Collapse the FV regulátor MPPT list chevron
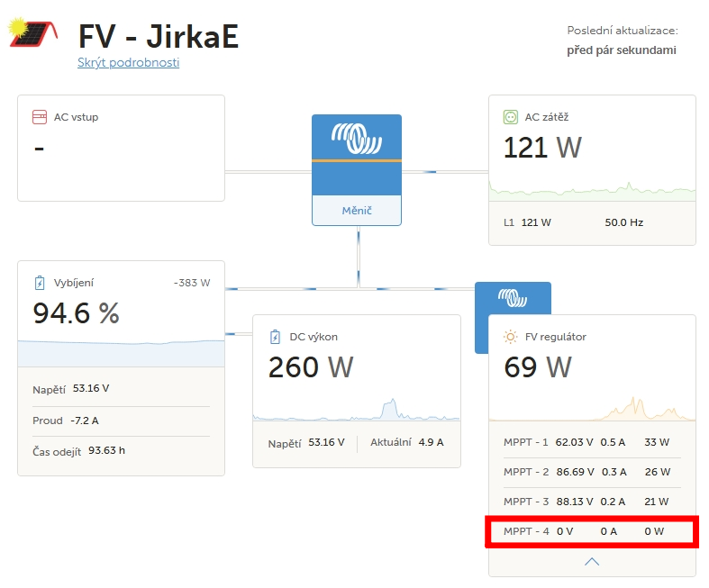The image size is (709, 588). point(592,562)
